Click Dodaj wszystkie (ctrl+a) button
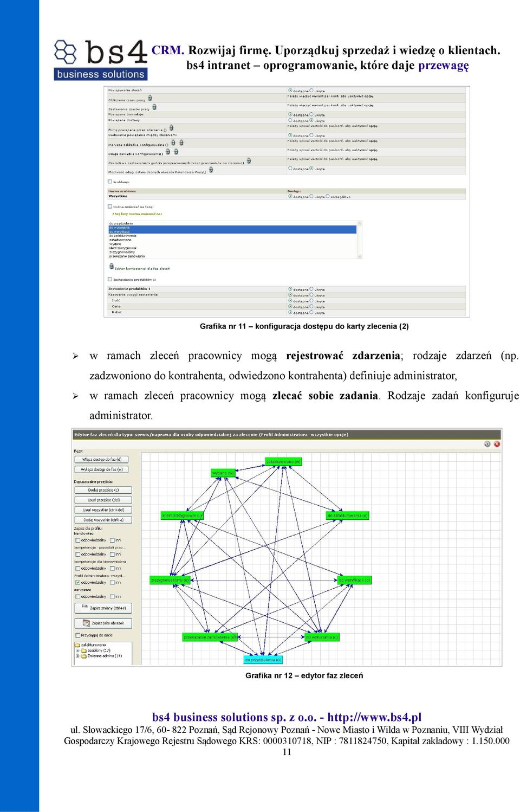 coord(103,520)
